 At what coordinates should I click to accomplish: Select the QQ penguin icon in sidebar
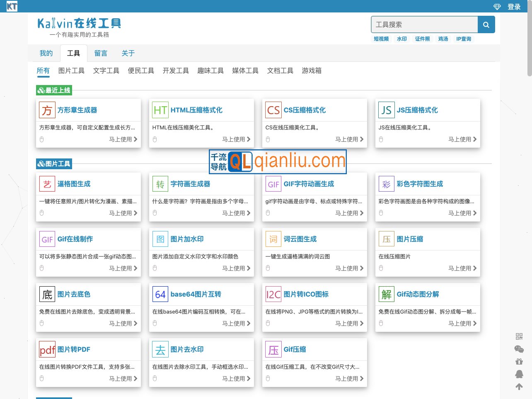click(x=519, y=374)
